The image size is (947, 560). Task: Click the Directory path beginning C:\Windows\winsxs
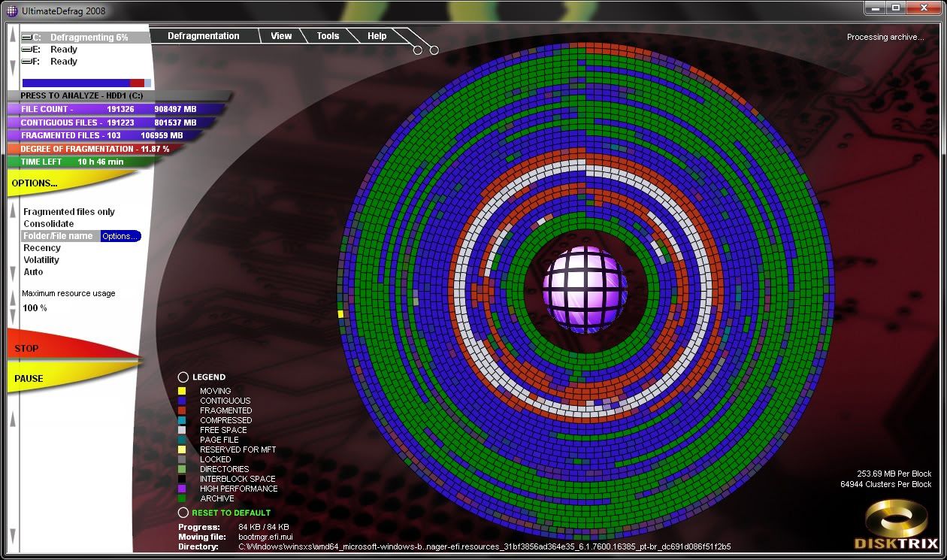[x=485, y=546]
